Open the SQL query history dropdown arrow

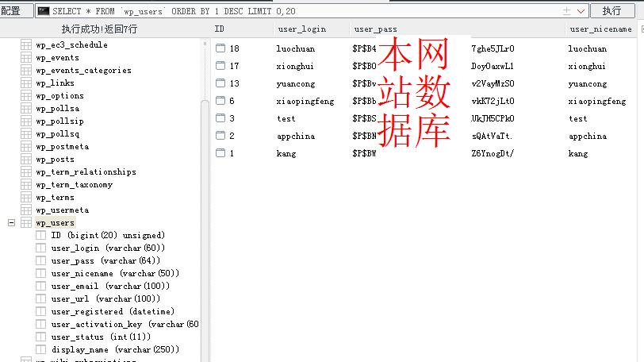tap(581, 11)
